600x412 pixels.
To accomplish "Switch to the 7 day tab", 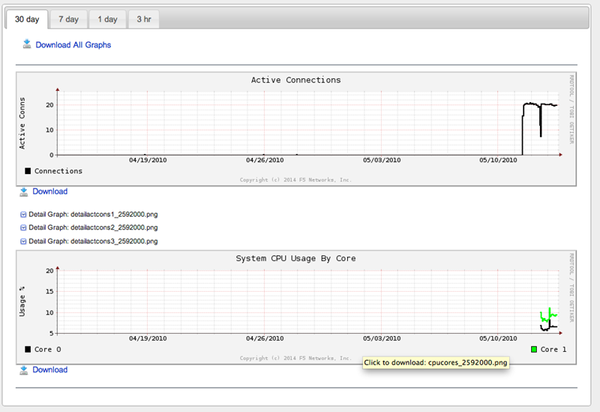I will point(69,20).
